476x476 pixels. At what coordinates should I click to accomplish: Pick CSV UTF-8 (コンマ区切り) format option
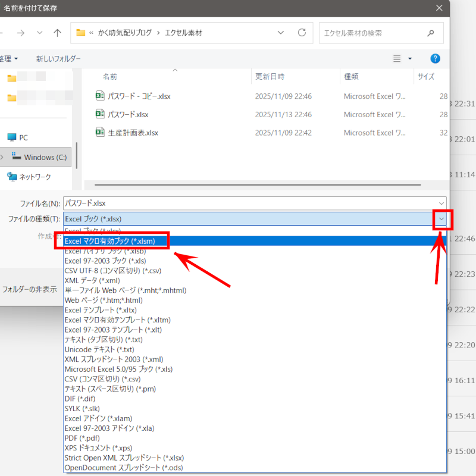point(113,271)
